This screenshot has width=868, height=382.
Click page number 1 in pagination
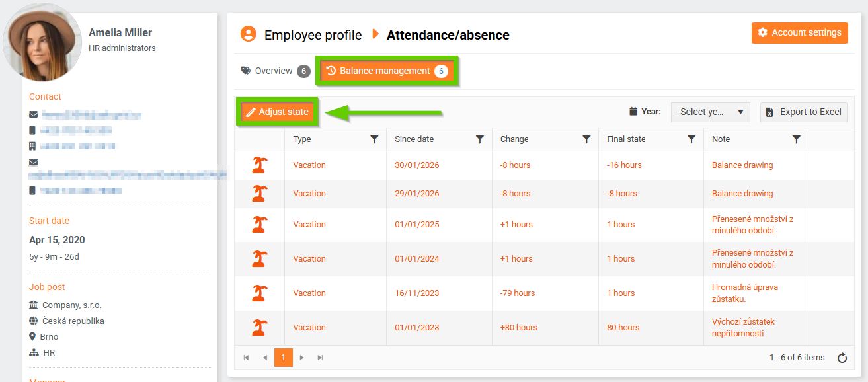[x=283, y=358]
